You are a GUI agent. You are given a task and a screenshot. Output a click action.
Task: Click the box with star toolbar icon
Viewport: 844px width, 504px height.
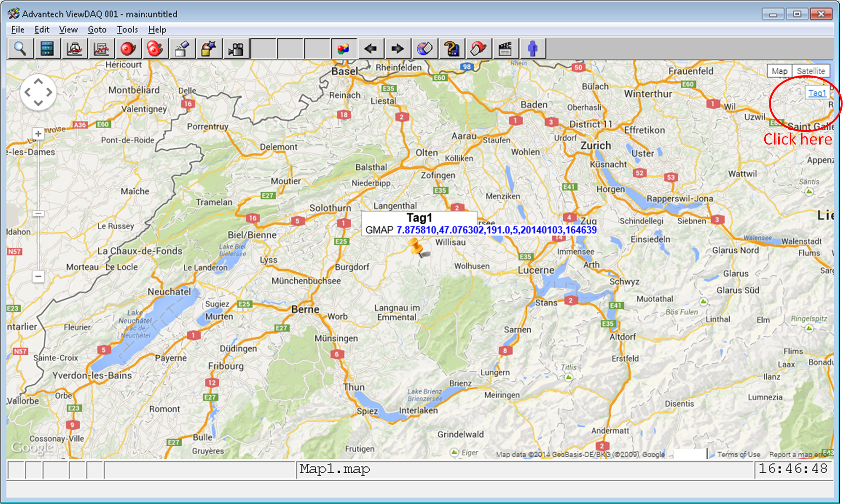coord(209,48)
